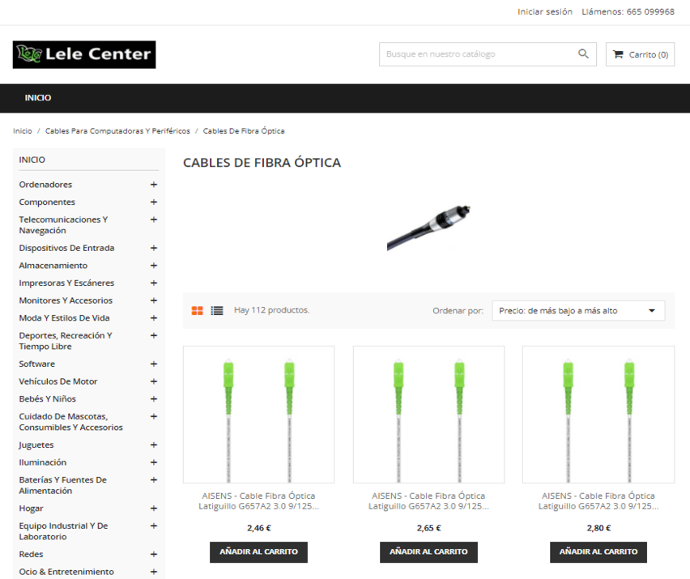Viewport: 690px width, 579px height.
Task: Expand Equipo Industrial Y De Laboratorio
Action: point(154,526)
